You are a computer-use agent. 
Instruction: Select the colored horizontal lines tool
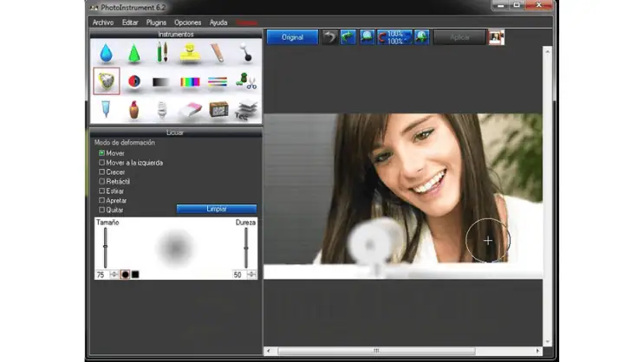[218, 81]
